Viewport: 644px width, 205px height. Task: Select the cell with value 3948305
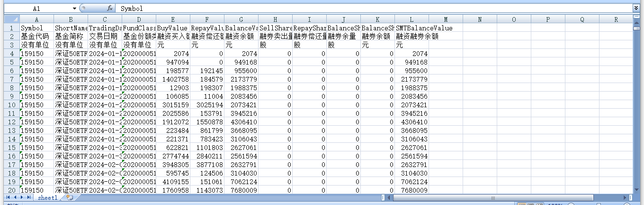pyautogui.click(x=173, y=165)
